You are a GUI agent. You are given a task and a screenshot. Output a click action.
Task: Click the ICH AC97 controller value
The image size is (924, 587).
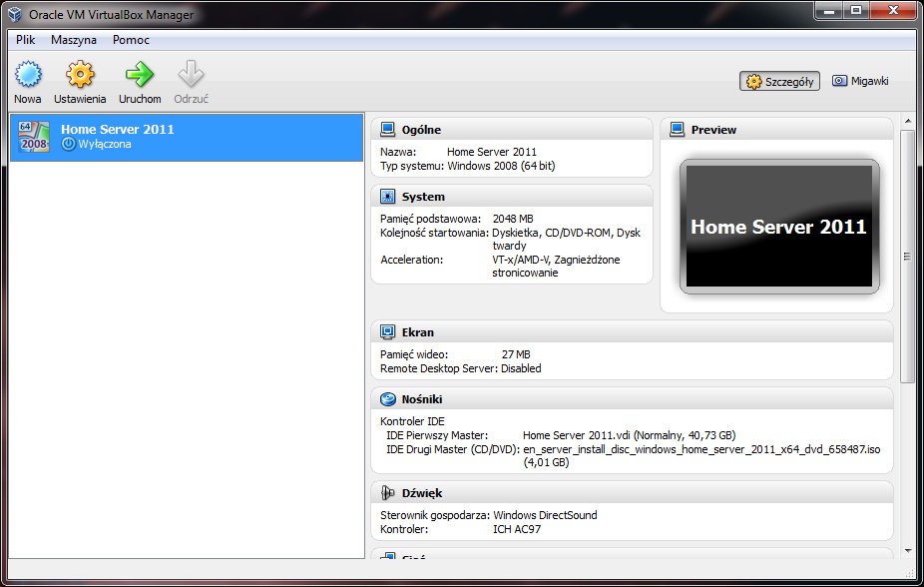click(x=517, y=529)
